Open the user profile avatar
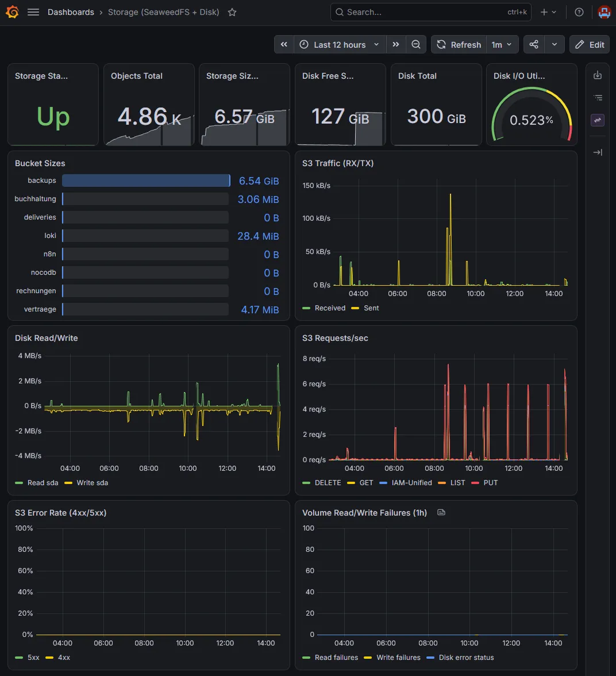Screen dimensions: 616x676 605,12
